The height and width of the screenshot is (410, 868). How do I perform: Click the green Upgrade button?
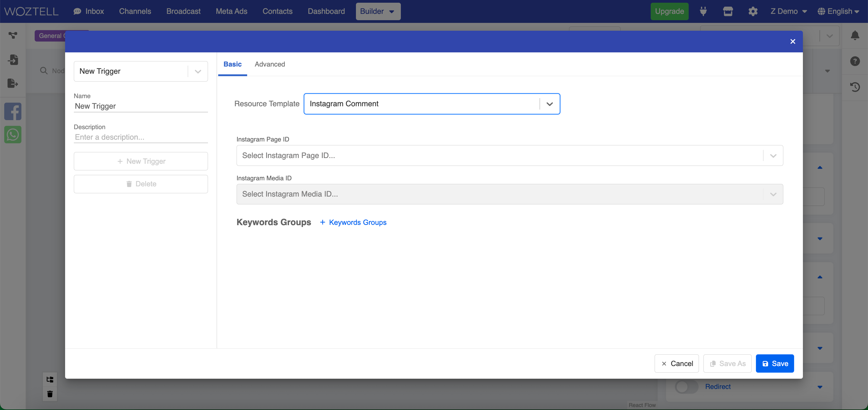669,11
